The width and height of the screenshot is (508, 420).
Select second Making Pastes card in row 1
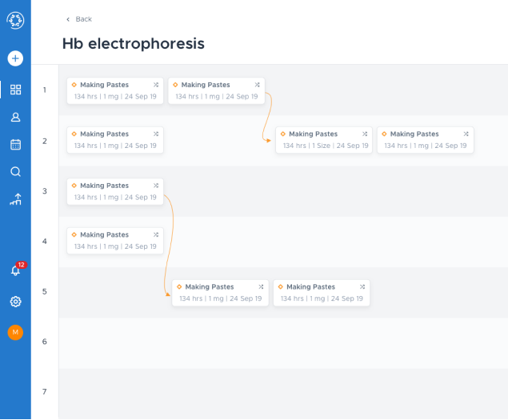pyautogui.click(x=216, y=90)
